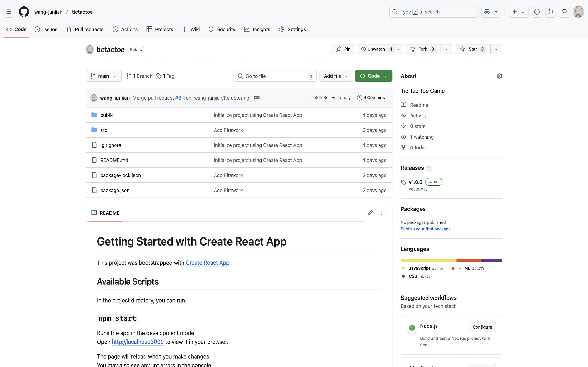The image size is (588, 367).
Task: Open the header pull requests icon
Action: click(550, 12)
